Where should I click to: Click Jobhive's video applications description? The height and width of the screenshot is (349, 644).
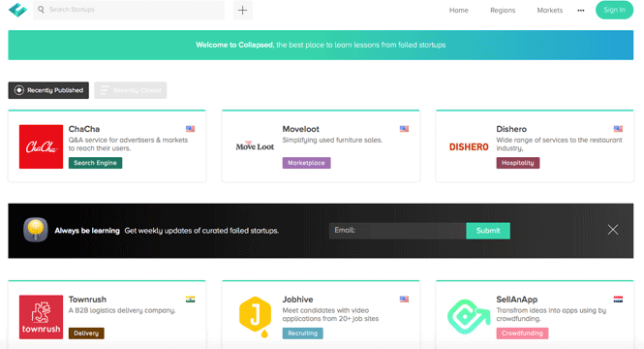tap(330, 314)
